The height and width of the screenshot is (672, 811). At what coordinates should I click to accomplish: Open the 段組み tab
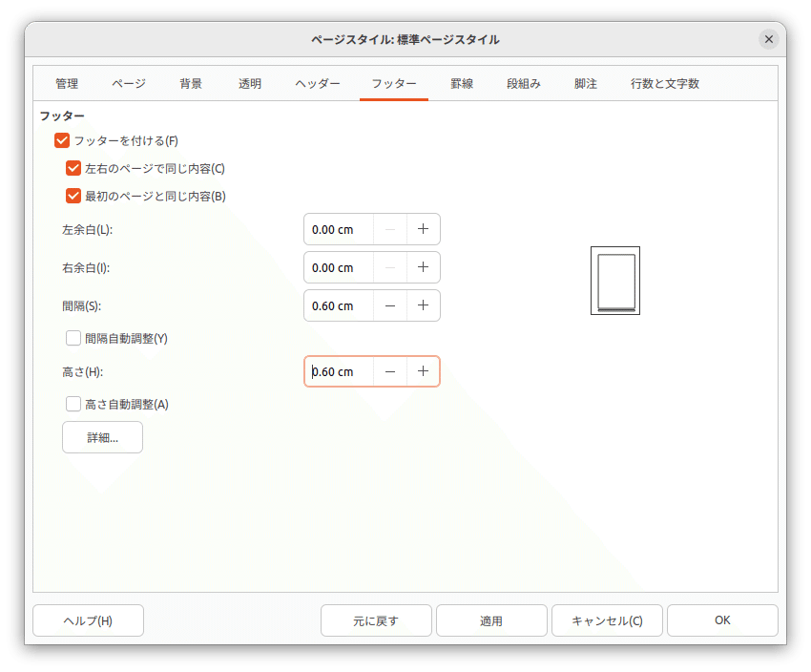click(x=524, y=84)
